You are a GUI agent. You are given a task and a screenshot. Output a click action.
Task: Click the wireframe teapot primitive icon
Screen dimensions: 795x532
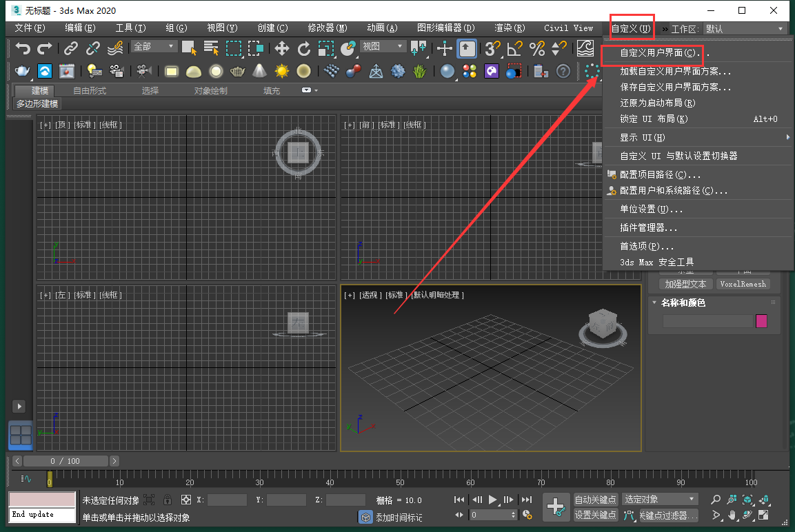click(237, 72)
